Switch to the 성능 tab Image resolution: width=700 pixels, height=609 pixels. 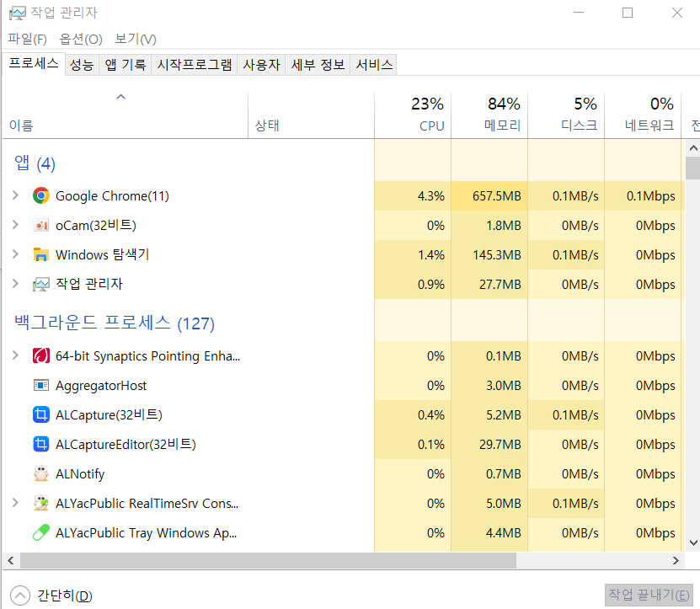tap(82, 65)
